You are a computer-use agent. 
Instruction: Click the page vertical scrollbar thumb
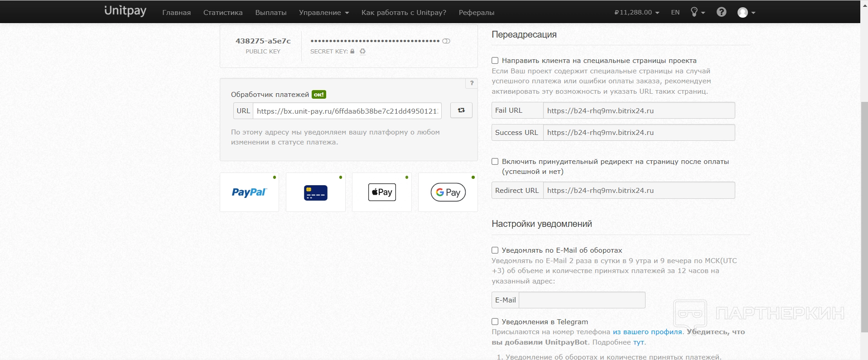coord(864,217)
